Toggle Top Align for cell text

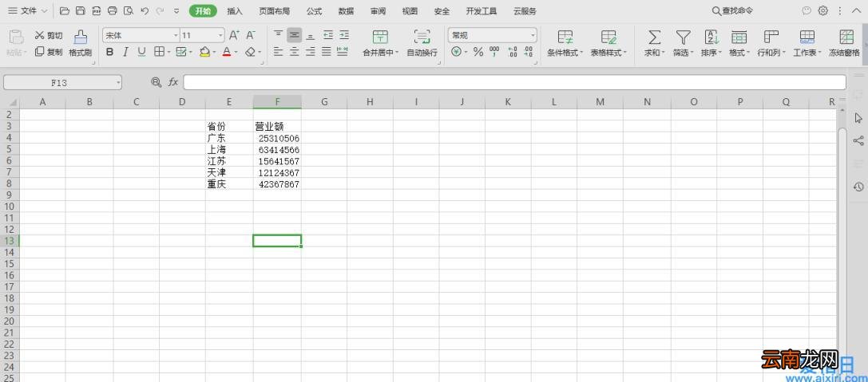[x=279, y=35]
